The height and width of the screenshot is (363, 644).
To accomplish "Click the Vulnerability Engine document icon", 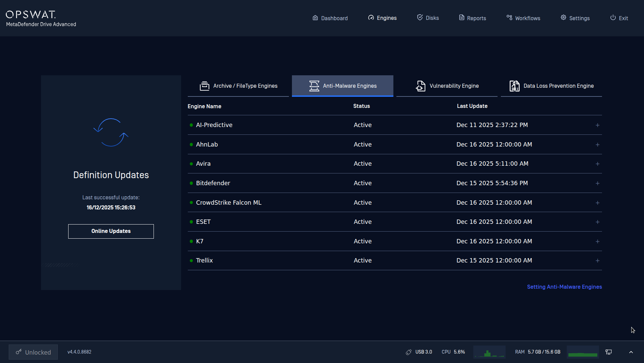I will [x=420, y=86].
